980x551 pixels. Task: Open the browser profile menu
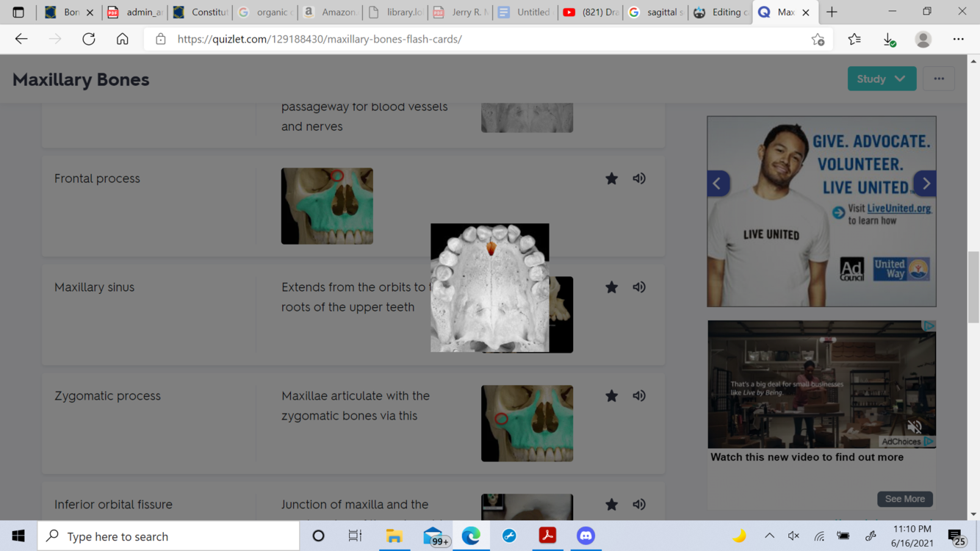point(923,39)
